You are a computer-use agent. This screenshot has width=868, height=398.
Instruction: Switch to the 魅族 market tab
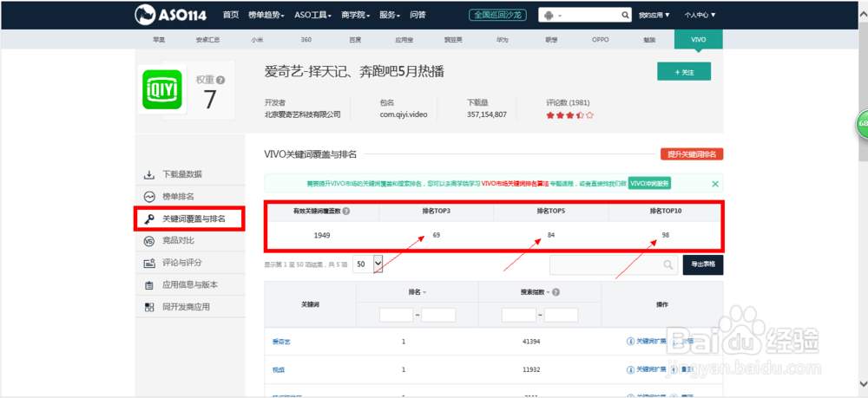649,40
